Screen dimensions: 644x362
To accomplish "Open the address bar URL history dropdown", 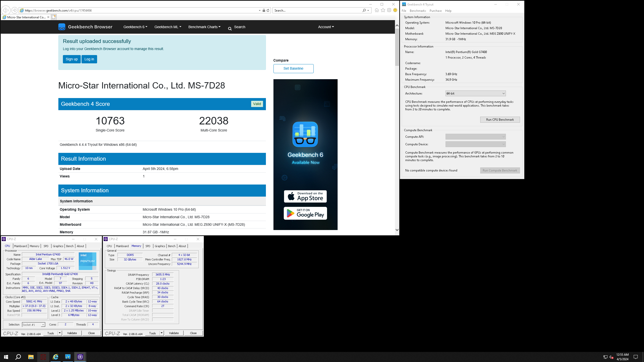I will (x=260, y=10).
